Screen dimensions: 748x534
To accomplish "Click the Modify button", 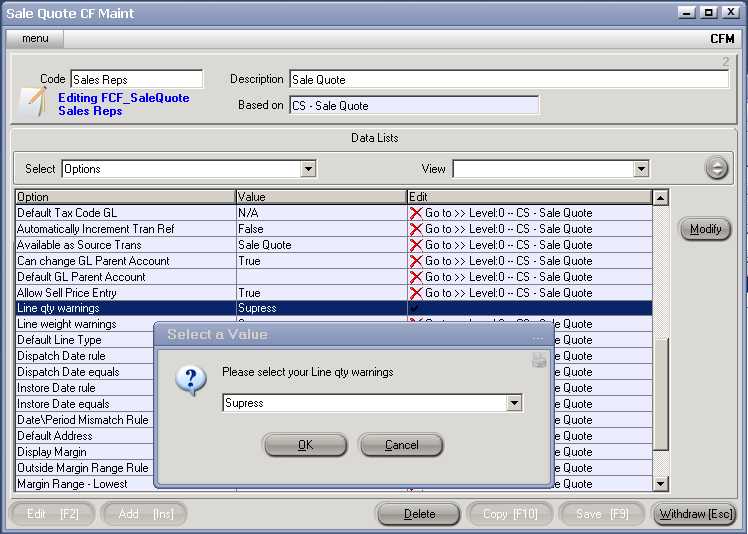I will click(x=705, y=229).
